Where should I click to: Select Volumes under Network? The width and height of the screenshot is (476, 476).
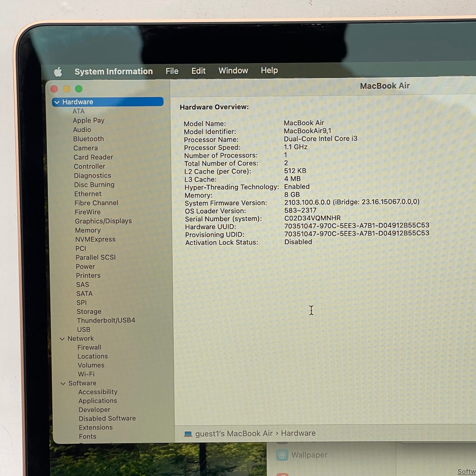click(x=91, y=365)
